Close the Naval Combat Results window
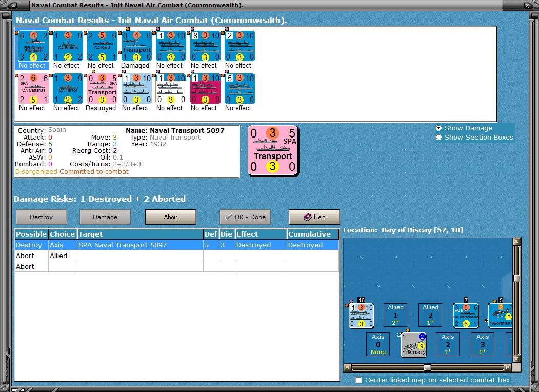 click(x=528, y=5)
